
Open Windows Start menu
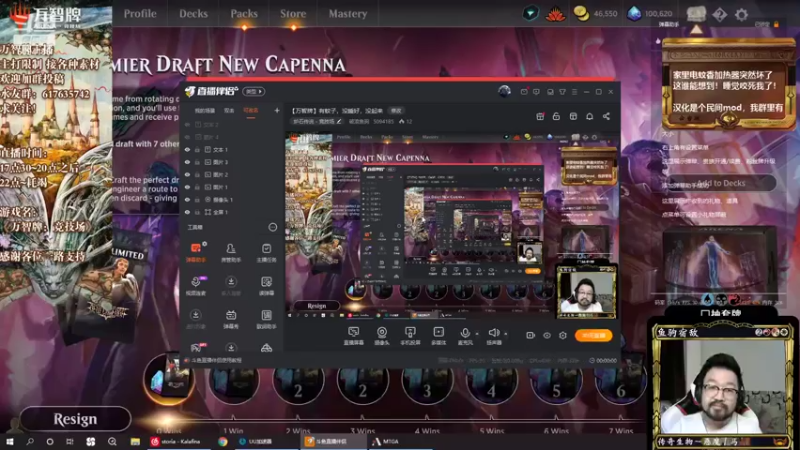(10, 441)
